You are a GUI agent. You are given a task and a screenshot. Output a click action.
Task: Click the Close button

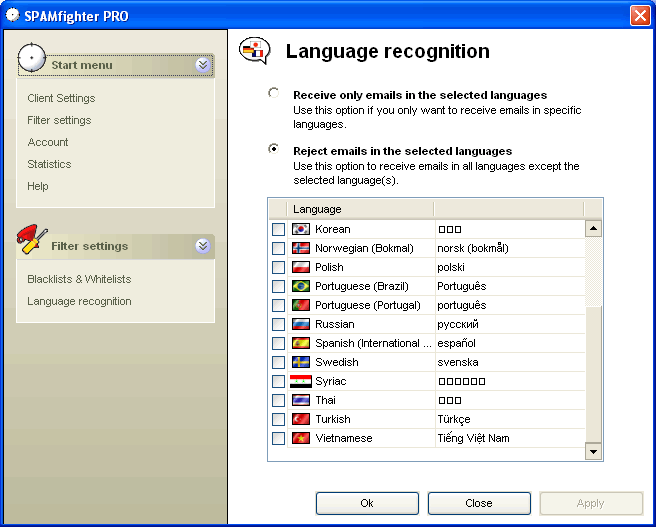(x=479, y=503)
